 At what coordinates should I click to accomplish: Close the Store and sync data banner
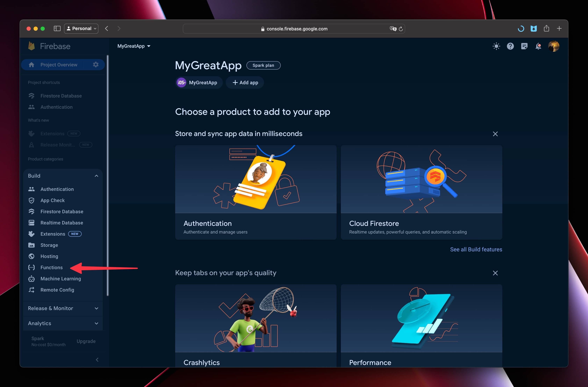495,134
